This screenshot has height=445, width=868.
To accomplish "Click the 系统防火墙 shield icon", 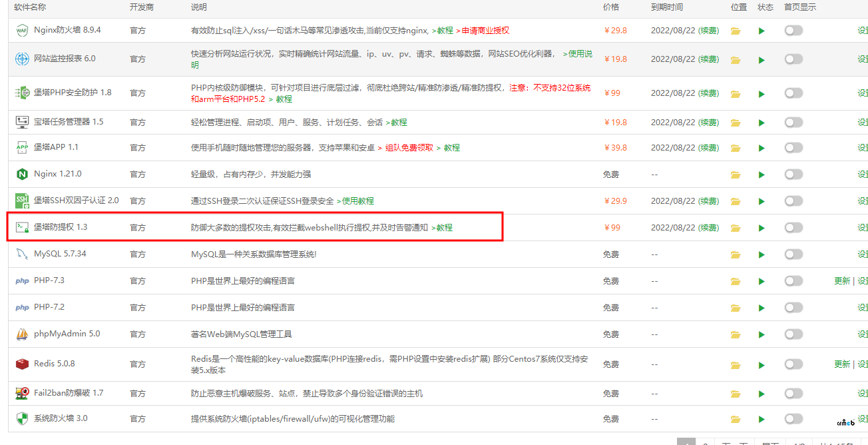I will tap(22, 418).
